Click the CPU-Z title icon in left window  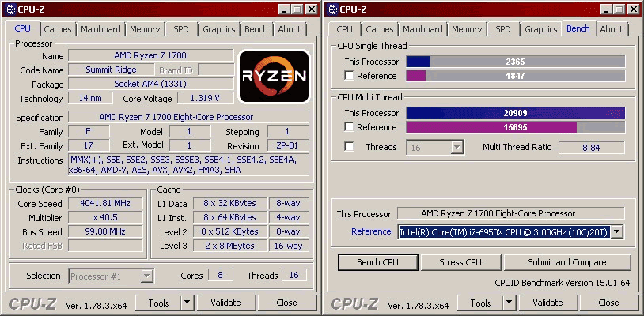(x=10, y=9)
